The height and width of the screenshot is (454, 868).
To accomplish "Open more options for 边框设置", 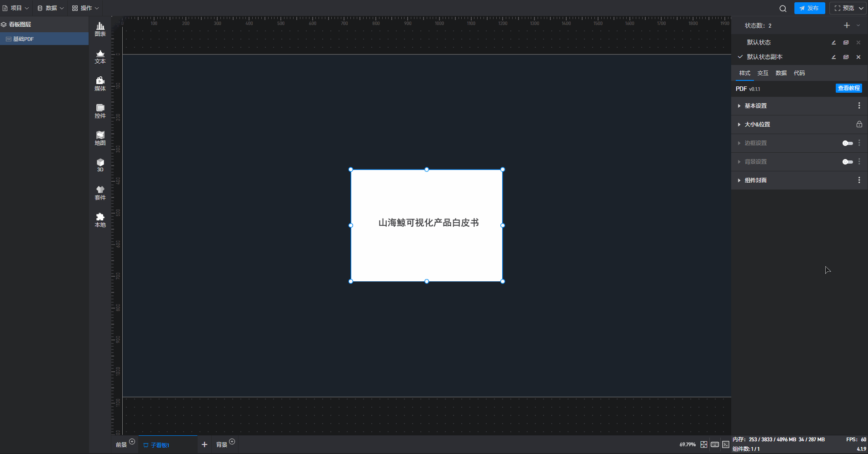I will pyautogui.click(x=859, y=143).
